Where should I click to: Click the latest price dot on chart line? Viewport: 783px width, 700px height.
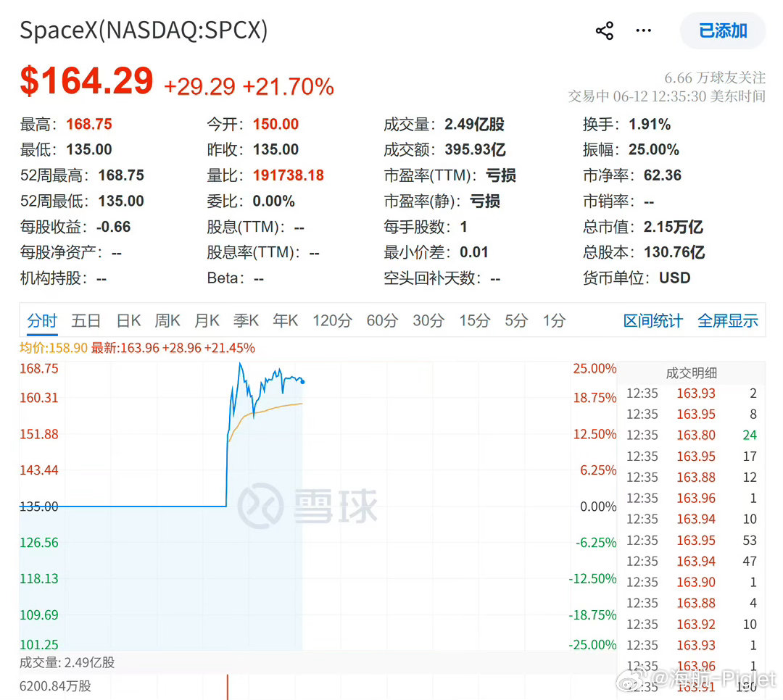(x=302, y=382)
